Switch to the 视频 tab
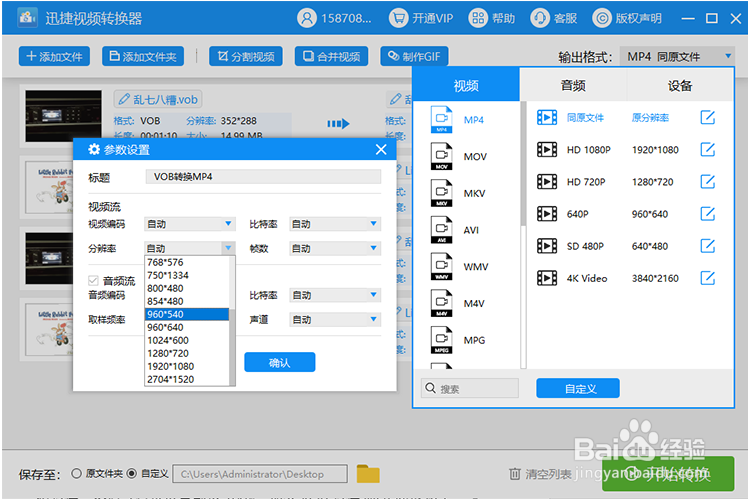Viewport: 748px width, 499px height. 466,85
